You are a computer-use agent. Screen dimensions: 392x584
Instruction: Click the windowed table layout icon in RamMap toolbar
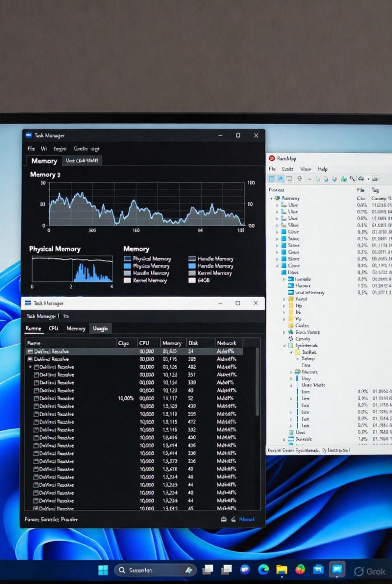[289, 179]
